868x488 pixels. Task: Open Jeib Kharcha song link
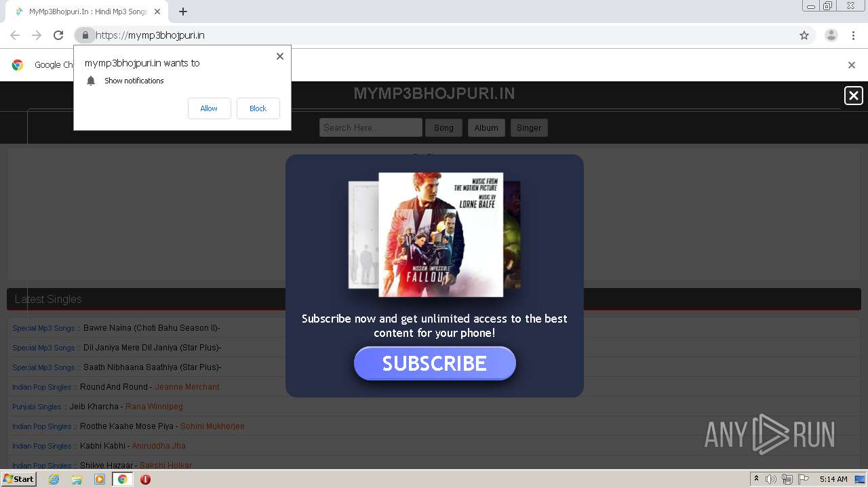pos(94,407)
